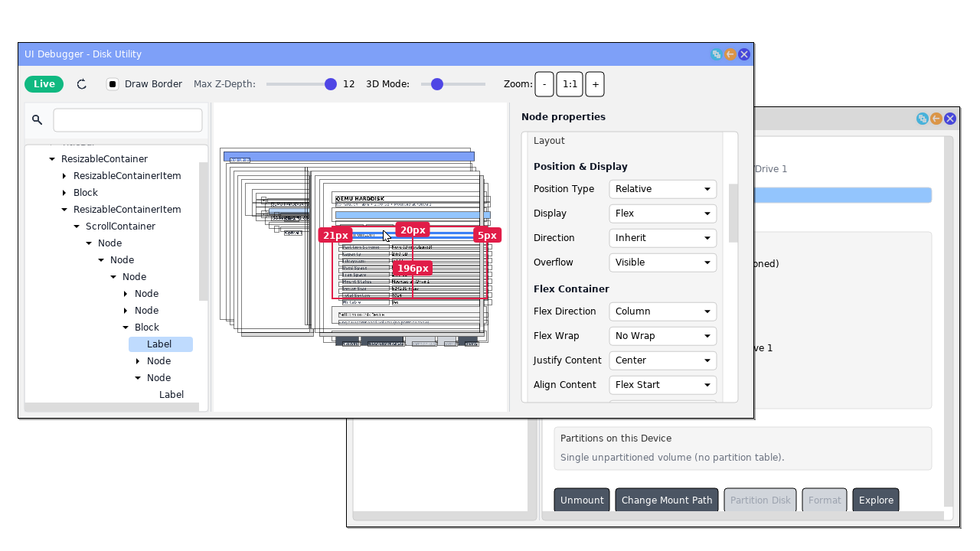Click the QEMU HARDDISK title in preview
980x551 pixels.
pyautogui.click(x=360, y=199)
